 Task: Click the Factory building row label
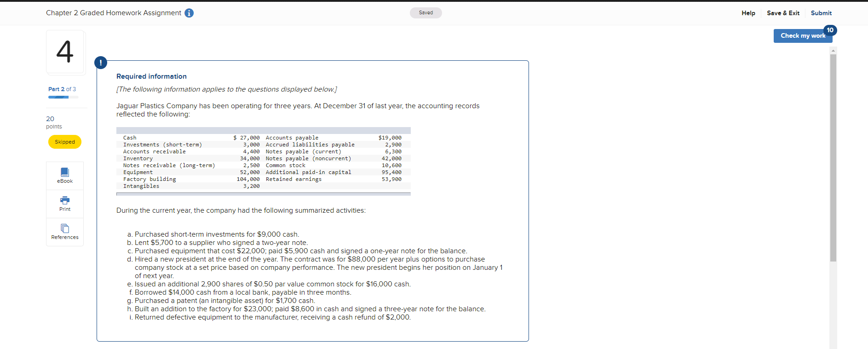pos(149,179)
